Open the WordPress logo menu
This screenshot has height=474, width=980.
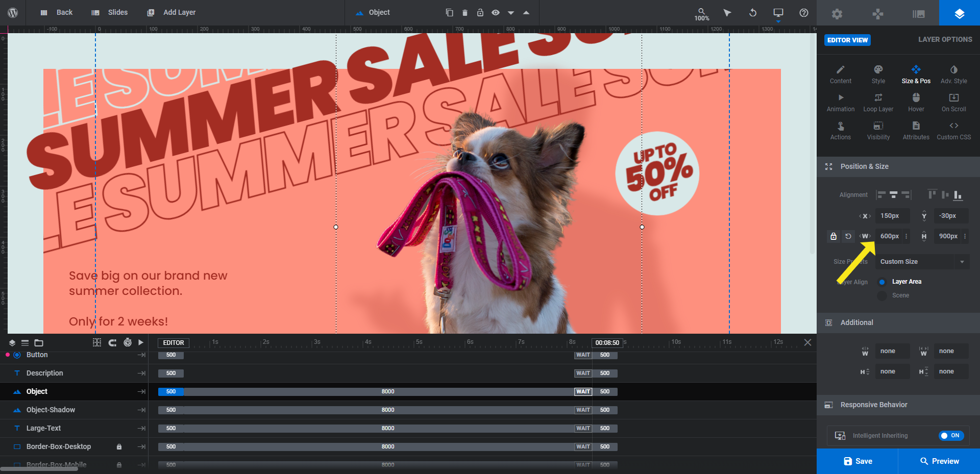pyautogui.click(x=13, y=13)
